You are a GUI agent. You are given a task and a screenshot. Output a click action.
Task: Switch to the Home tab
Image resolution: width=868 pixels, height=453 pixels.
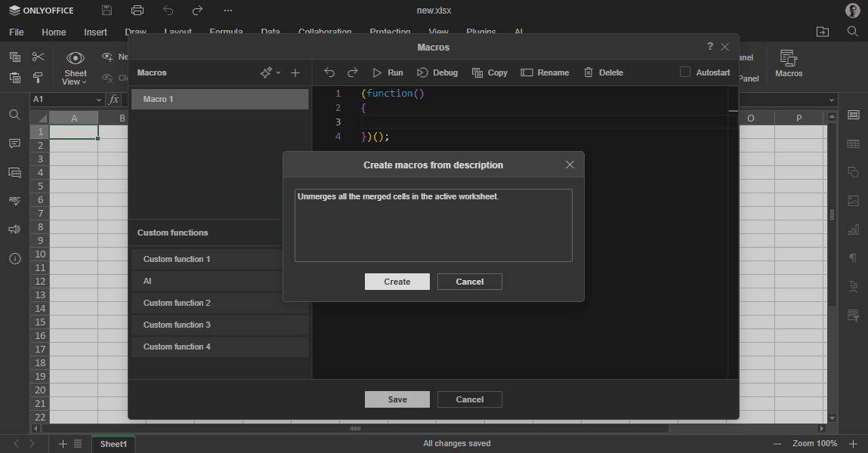pos(54,32)
